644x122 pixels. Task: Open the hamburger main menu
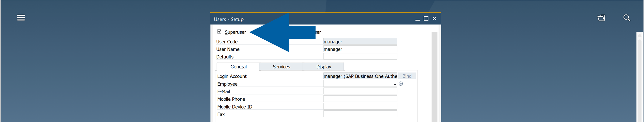click(x=21, y=18)
